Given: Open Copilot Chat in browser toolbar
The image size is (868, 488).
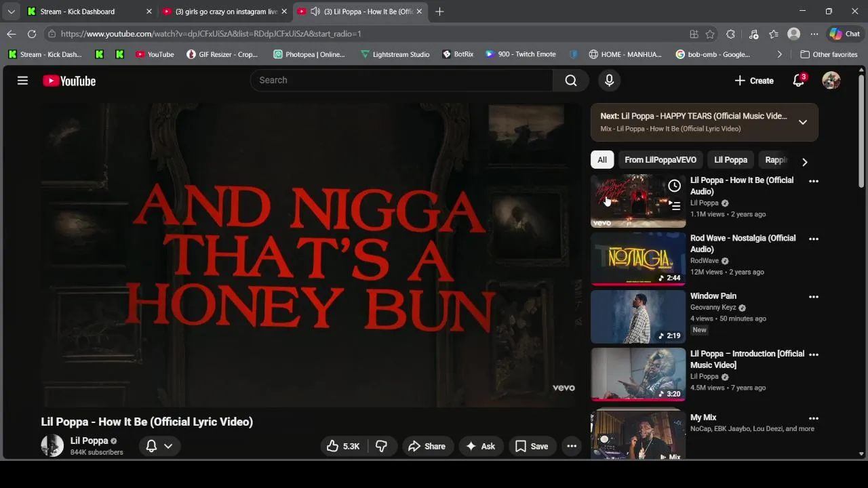Looking at the screenshot, I should pos(845,34).
